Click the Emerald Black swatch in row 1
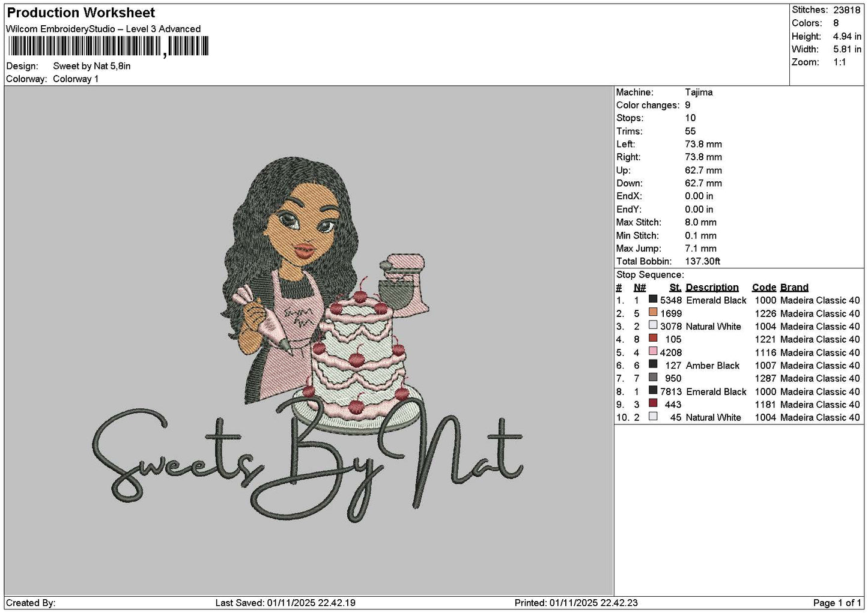Image resolution: width=868 pixels, height=613 pixels. pos(653,300)
